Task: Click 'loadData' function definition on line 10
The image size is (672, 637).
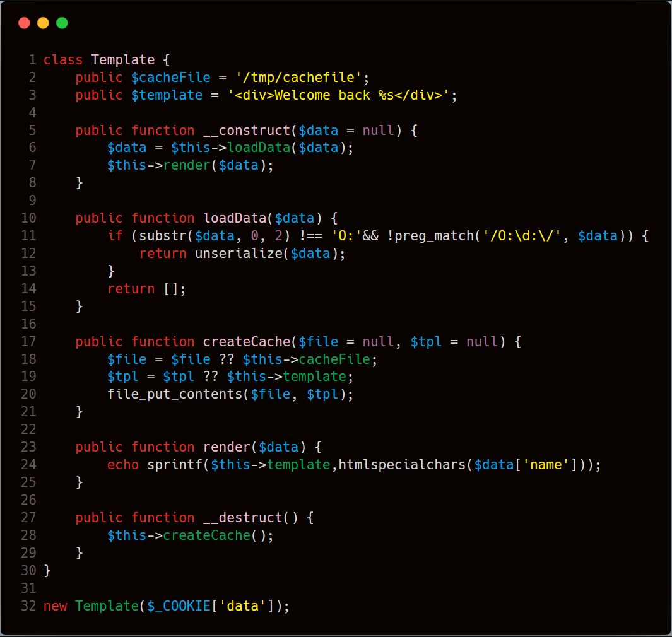Action: point(235,218)
